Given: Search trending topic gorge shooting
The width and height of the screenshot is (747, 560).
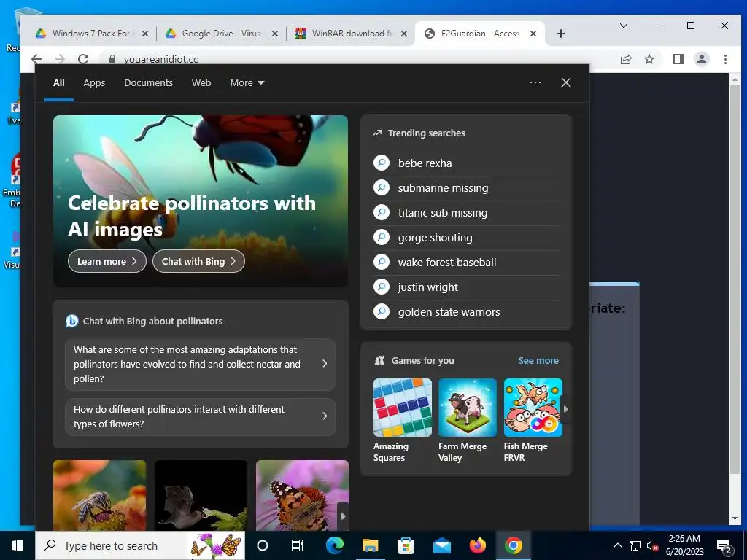Looking at the screenshot, I should (466, 238).
